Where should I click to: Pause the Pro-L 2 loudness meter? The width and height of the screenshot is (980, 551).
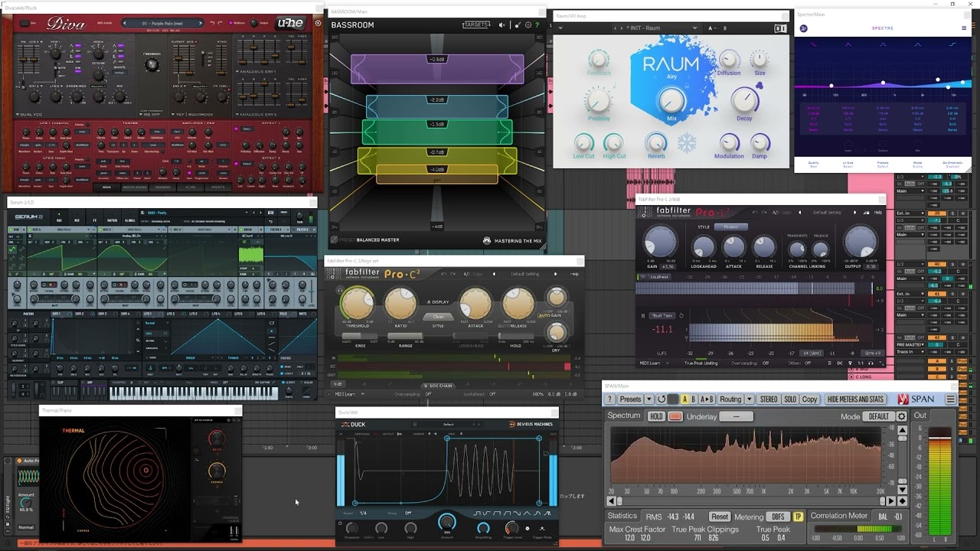tap(643, 315)
